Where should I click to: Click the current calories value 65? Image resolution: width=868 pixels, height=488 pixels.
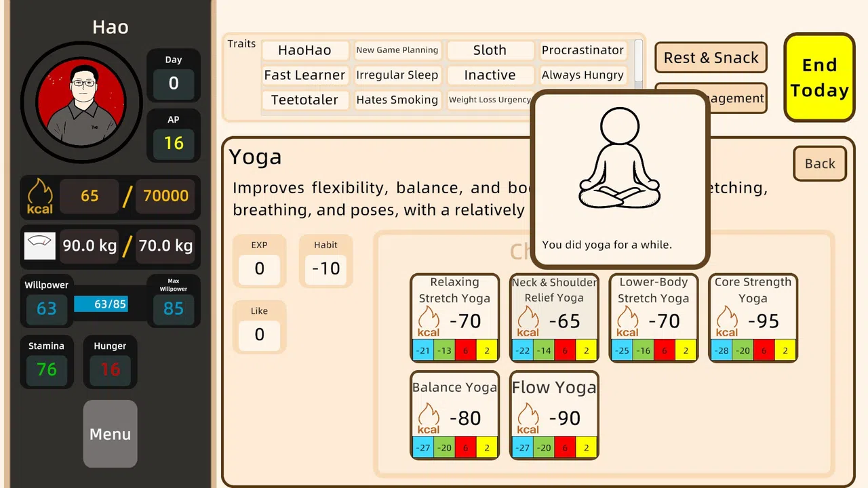point(90,196)
